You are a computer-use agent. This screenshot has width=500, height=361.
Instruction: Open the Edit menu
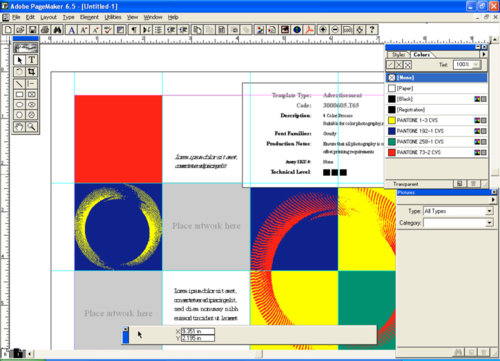(x=30, y=17)
